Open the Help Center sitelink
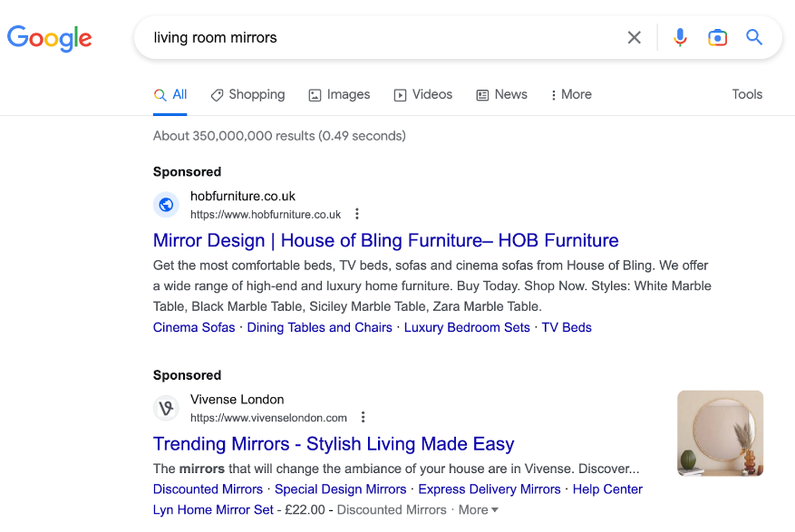 click(607, 488)
